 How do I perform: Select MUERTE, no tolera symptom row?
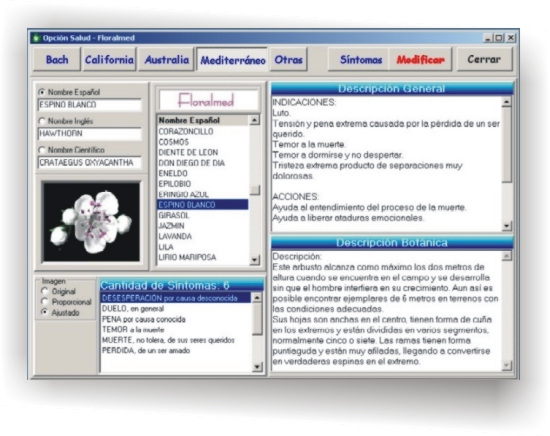tap(175, 340)
